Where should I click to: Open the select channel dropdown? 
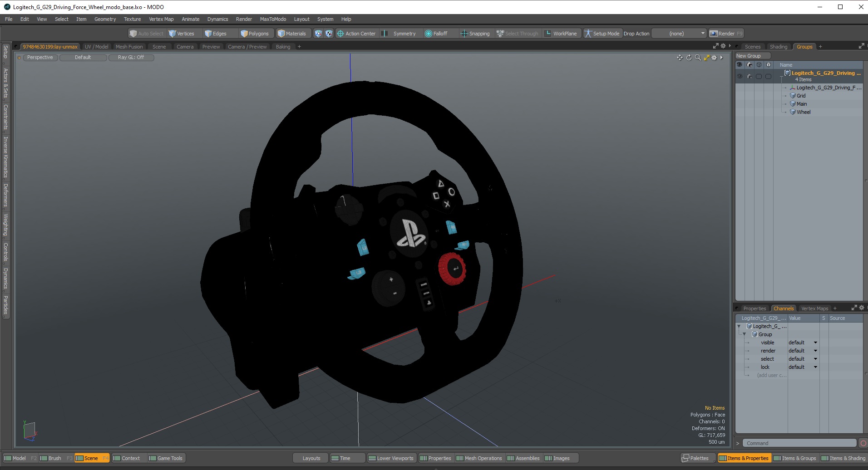click(x=815, y=359)
